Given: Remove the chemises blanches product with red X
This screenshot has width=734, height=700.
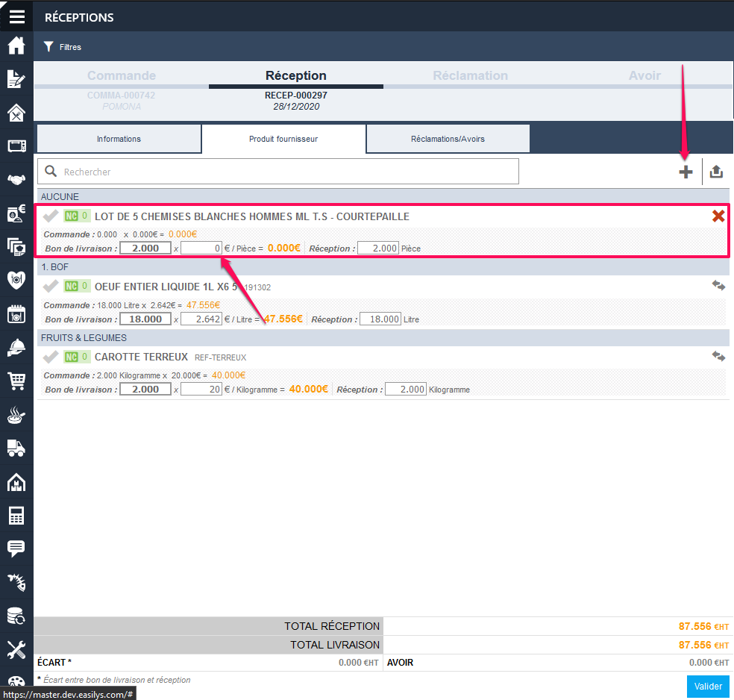Looking at the screenshot, I should pyautogui.click(x=718, y=216).
